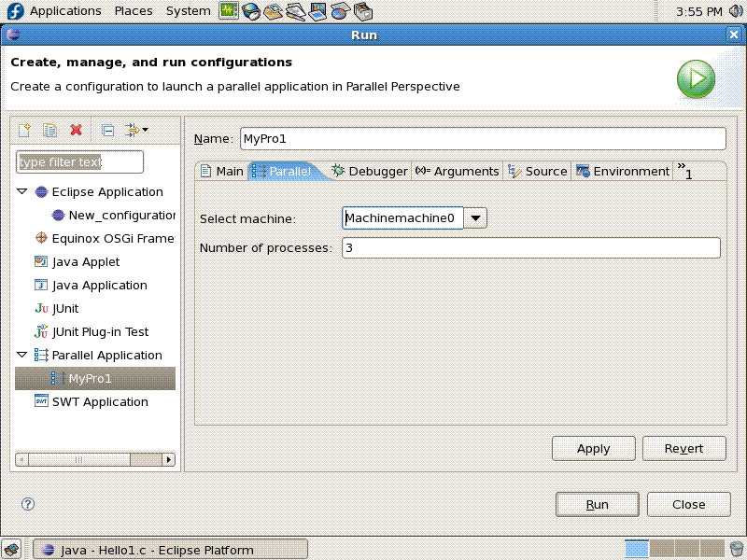Show hidden tabs via overflow chevron

tap(684, 170)
